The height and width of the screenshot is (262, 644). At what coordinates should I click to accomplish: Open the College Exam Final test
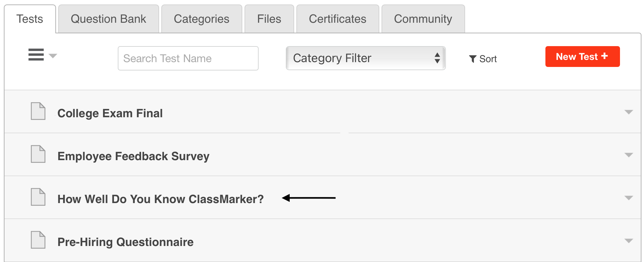(110, 113)
